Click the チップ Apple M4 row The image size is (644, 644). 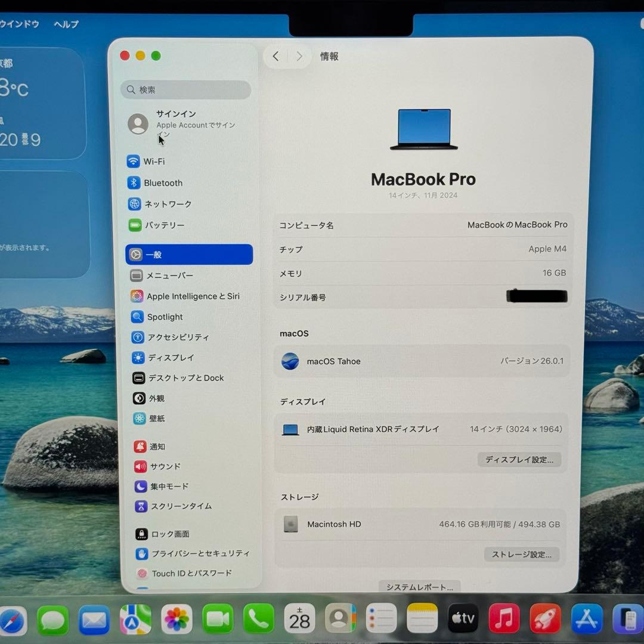coord(423,249)
